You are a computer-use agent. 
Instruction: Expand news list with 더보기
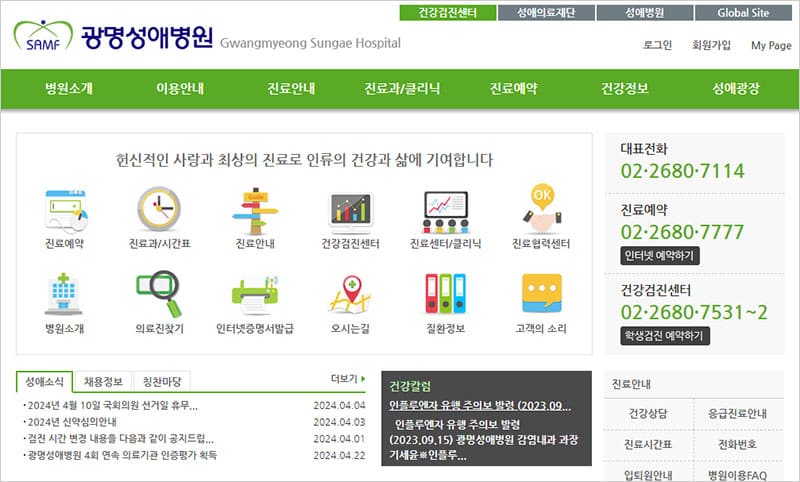point(347,379)
